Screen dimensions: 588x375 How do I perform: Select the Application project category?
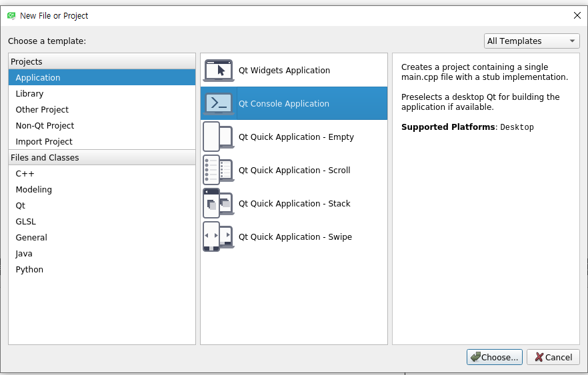(x=102, y=77)
